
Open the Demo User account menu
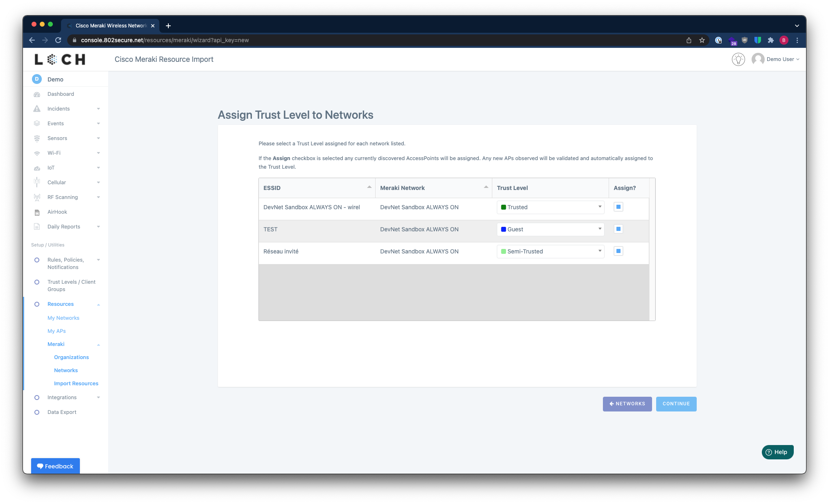click(776, 59)
